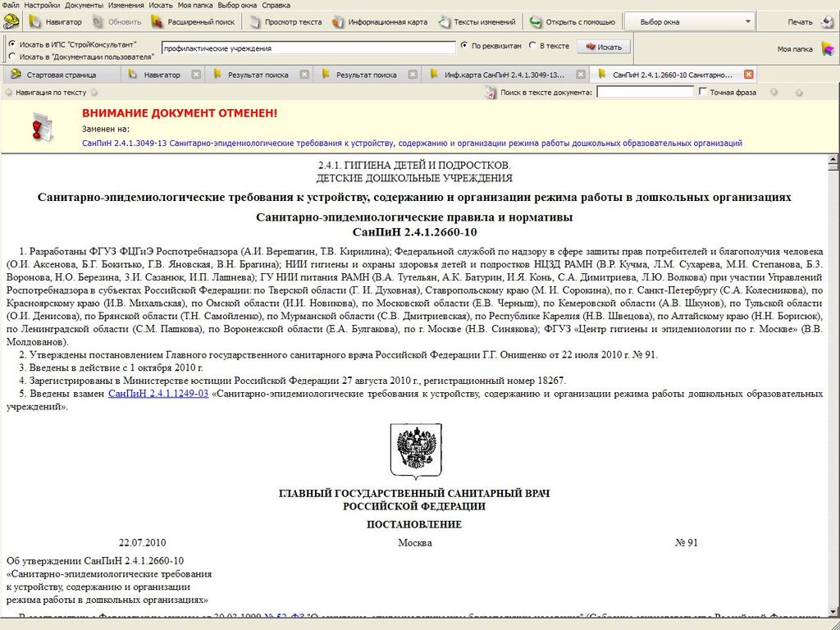Select Искать в "Документации пользователя" option
Viewport: 840px width, 630px height.
[11, 57]
